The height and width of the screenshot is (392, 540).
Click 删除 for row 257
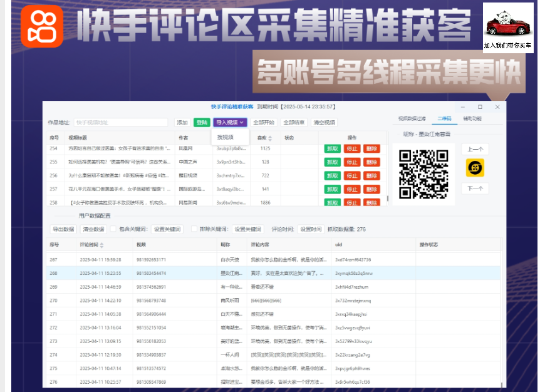(371, 189)
